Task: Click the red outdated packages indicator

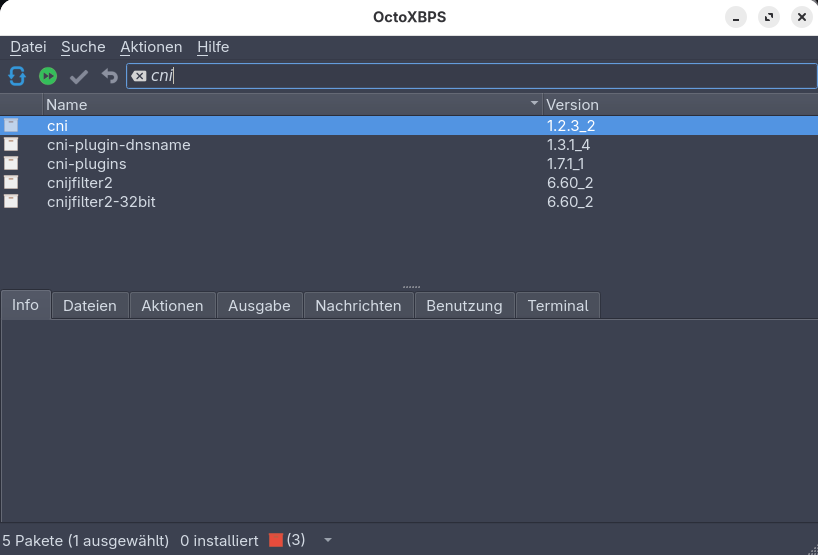Action: click(276, 540)
